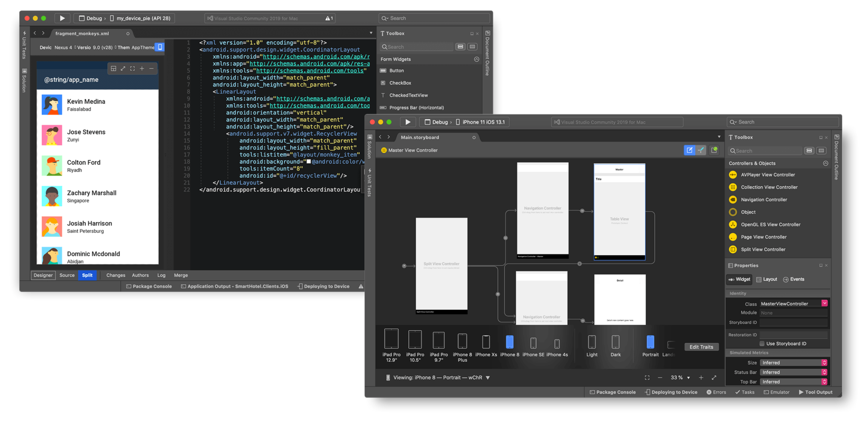Fit the storyboard to the screen
868x434 pixels.
pyautogui.click(x=647, y=378)
